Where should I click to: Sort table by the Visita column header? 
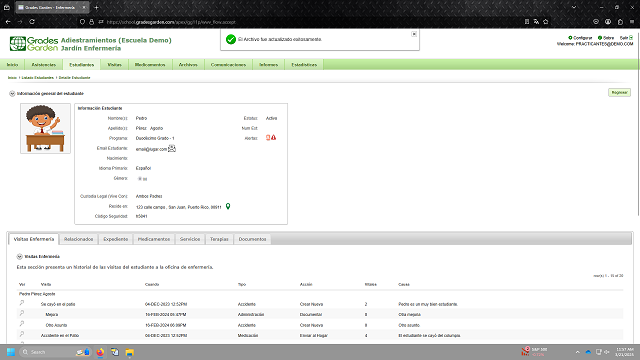[x=46, y=284]
